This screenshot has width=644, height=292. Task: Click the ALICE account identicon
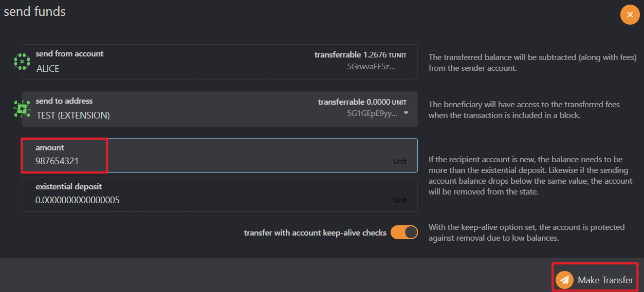pyautogui.click(x=22, y=62)
